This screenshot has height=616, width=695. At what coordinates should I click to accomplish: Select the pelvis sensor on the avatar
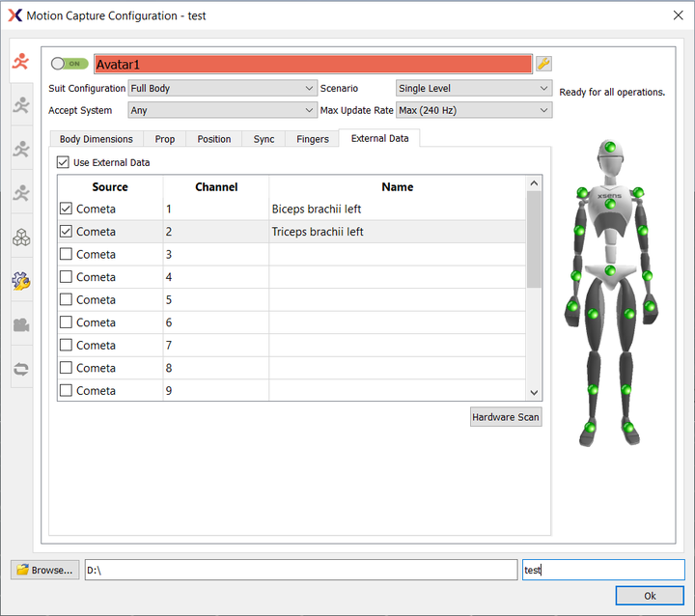(610, 270)
